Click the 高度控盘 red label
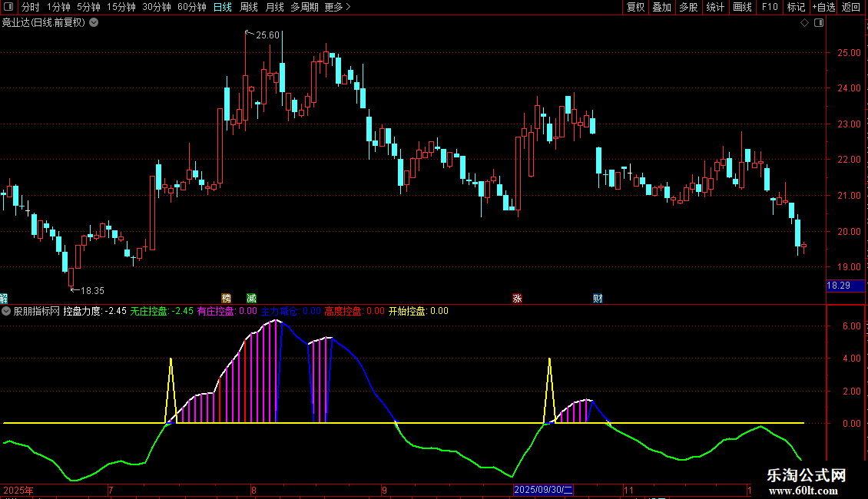The image size is (868, 499). (354, 311)
